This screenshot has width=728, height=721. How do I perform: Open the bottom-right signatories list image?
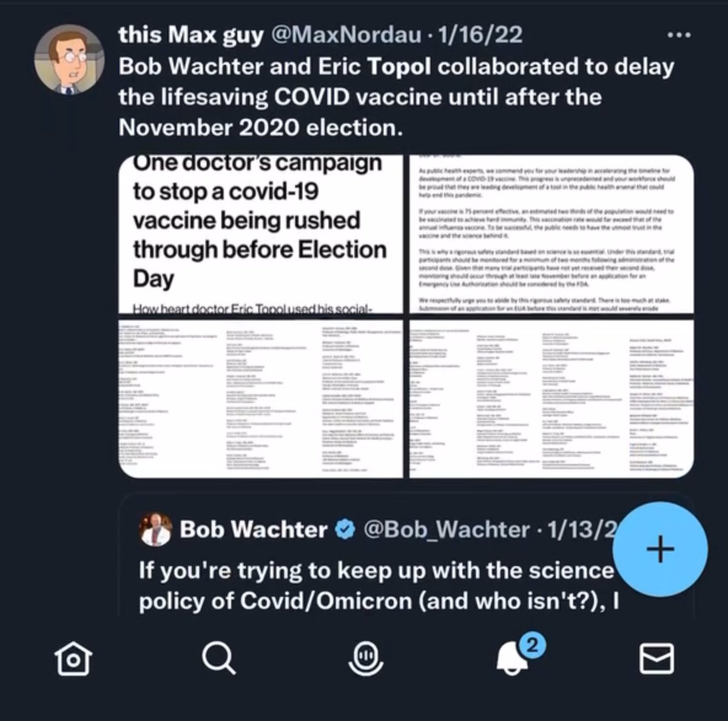pyautogui.click(x=551, y=398)
